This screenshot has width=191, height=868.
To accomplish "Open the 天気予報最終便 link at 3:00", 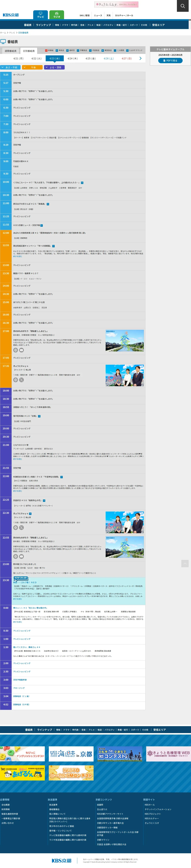I will pos(20,680).
